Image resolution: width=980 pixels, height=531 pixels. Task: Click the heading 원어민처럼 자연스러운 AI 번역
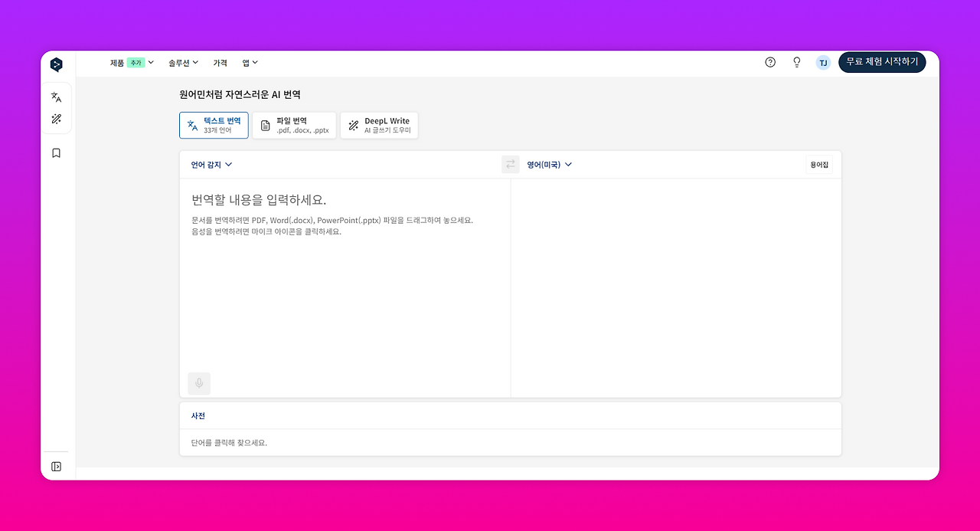(240, 95)
